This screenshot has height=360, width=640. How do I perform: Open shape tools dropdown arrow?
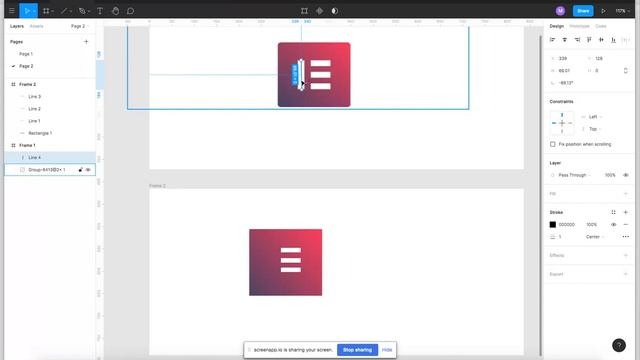click(x=70, y=11)
